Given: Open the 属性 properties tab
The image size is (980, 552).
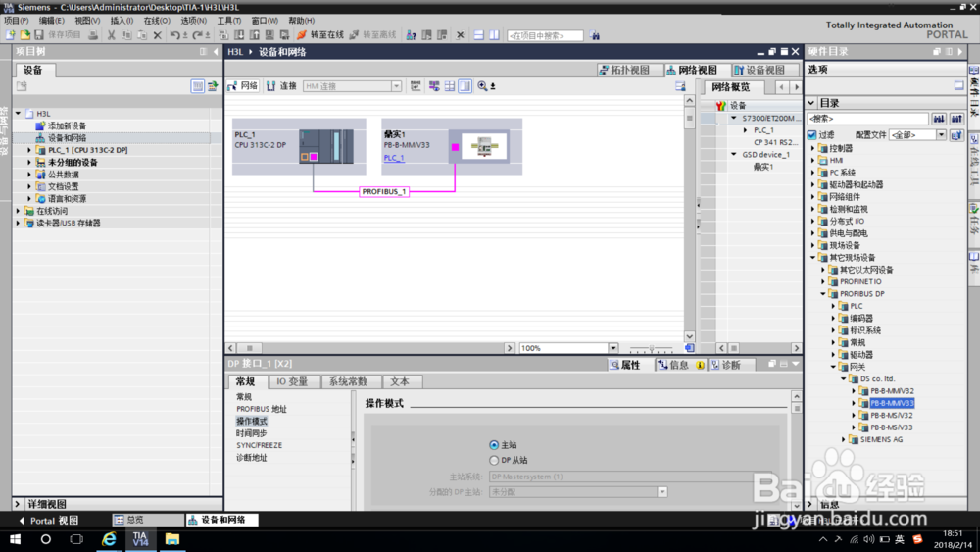Looking at the screenshot, I should (625, 365).
